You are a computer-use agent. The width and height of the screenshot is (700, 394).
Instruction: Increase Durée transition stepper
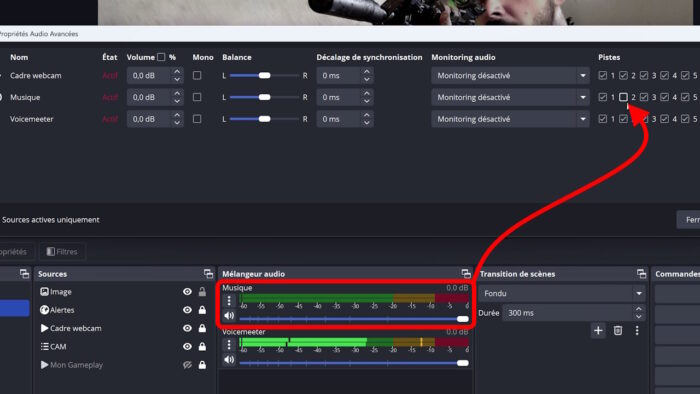(639, 309)
